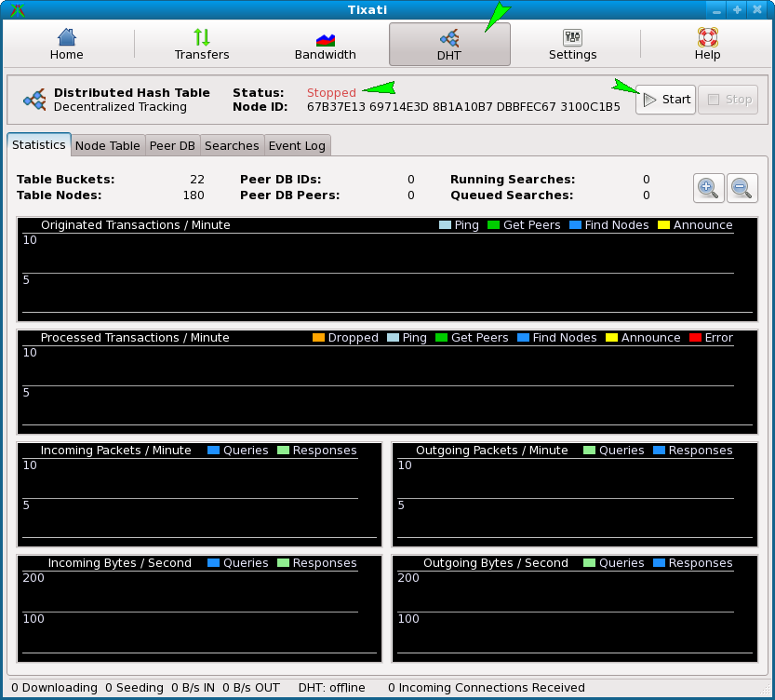Click '0 B/s IN' in the status bar
The width and height of the screenshot is (775, 700).
[x=193, y=688]
